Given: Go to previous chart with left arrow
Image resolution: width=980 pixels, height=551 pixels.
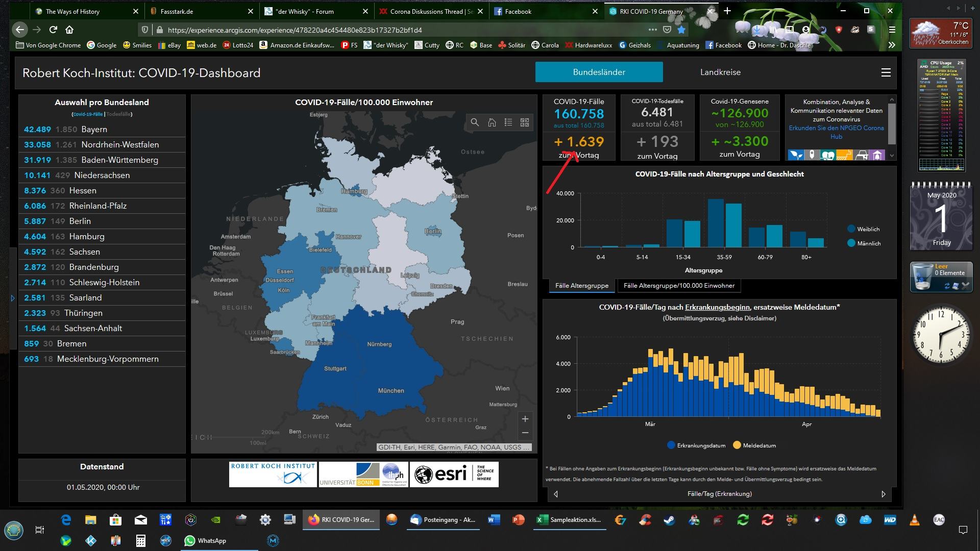Looking at the screenshot, I should [556, 494].
